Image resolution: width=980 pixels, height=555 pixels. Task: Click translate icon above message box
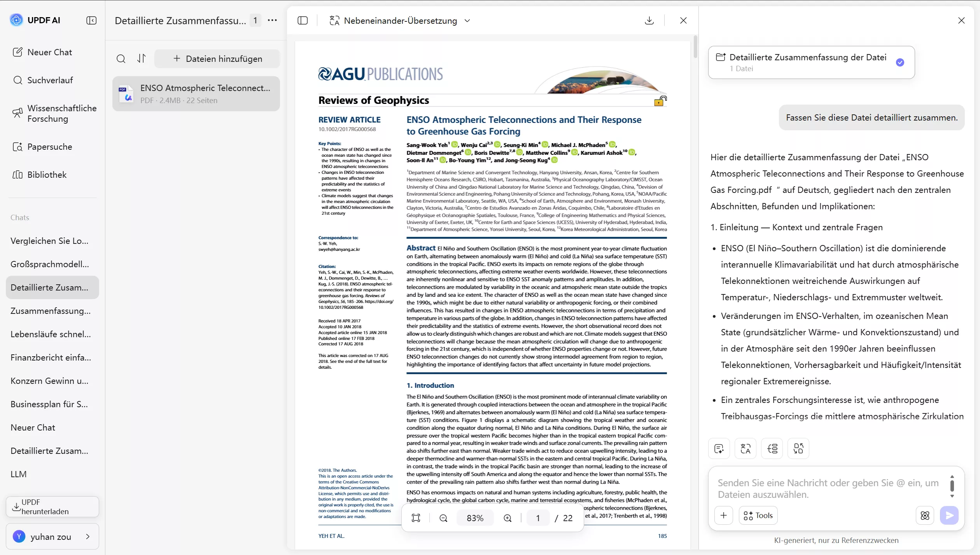(745, 449)
